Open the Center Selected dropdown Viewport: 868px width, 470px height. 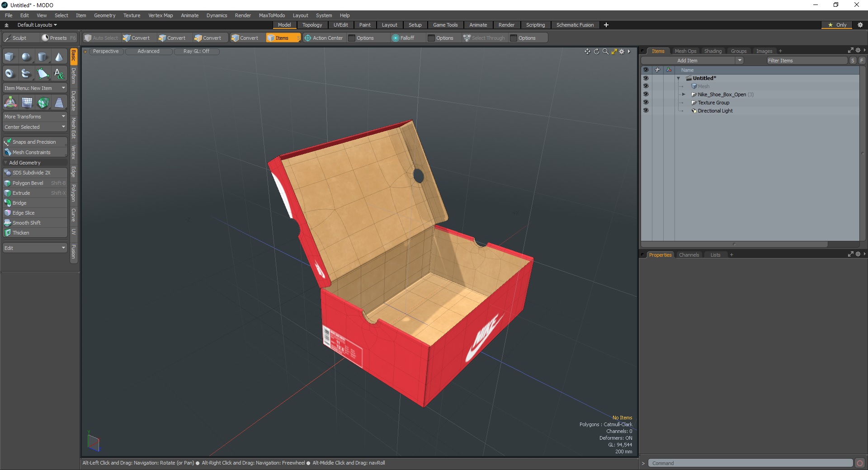pos(35,127)
